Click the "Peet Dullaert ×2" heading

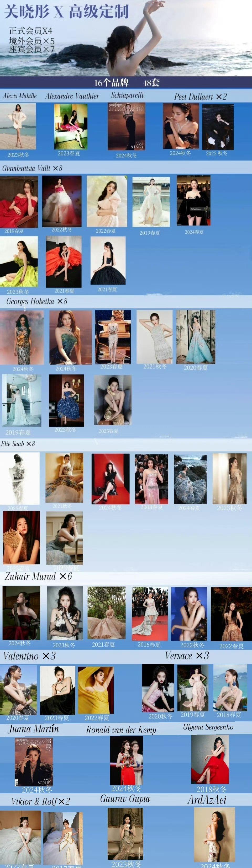click(x=200, y=97)
